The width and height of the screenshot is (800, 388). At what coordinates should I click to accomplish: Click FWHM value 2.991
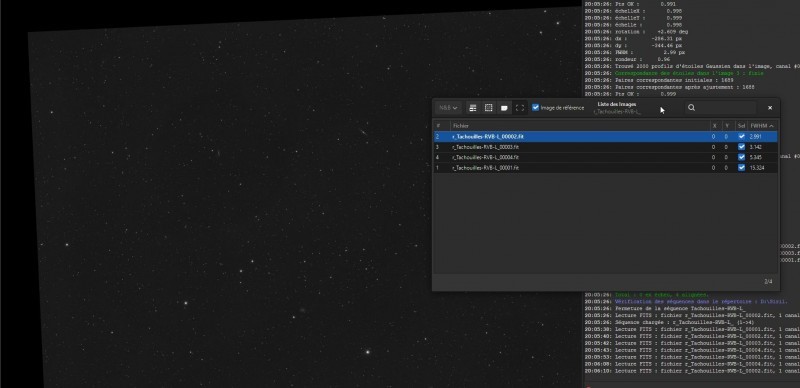coord(756,136)
